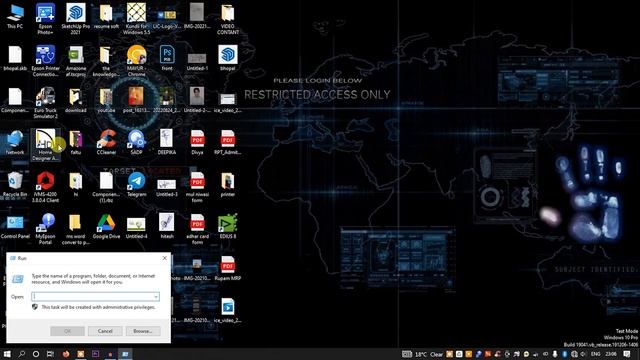The width and height of the screenshot is (640, 360).
Task: Click the Bluetooth tray icon
Action: [x=564, y=354]
